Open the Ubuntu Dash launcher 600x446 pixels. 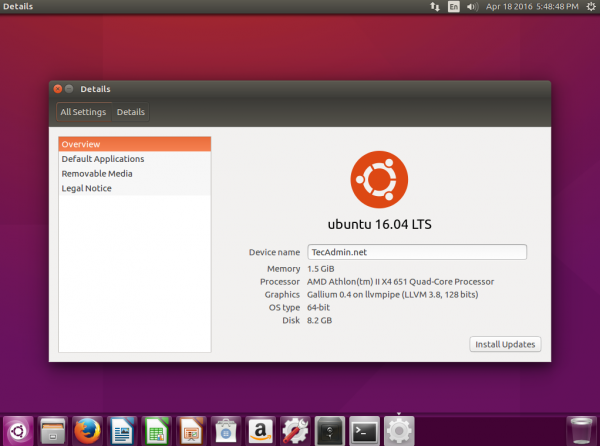[x=17, y=430]
